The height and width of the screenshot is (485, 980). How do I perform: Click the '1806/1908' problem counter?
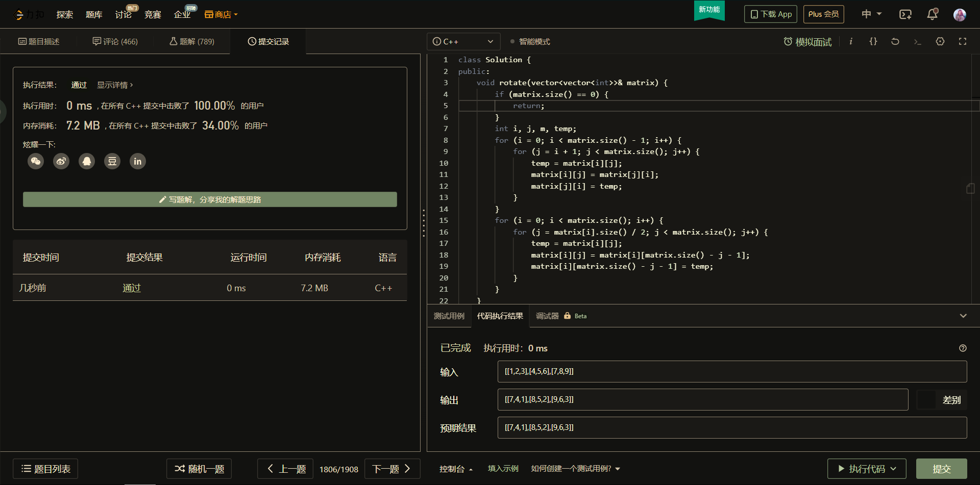click(x=339, y=469)
